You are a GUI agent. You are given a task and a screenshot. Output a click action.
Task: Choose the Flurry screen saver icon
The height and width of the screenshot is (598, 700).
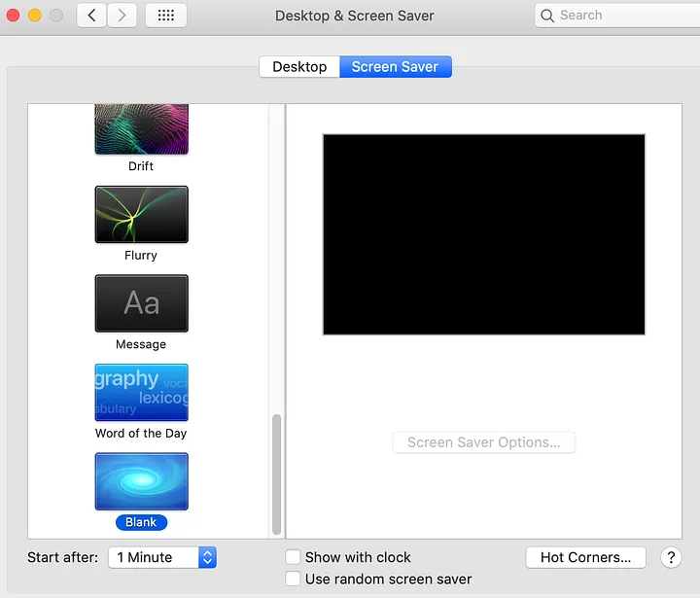click(x=141, y=215)
